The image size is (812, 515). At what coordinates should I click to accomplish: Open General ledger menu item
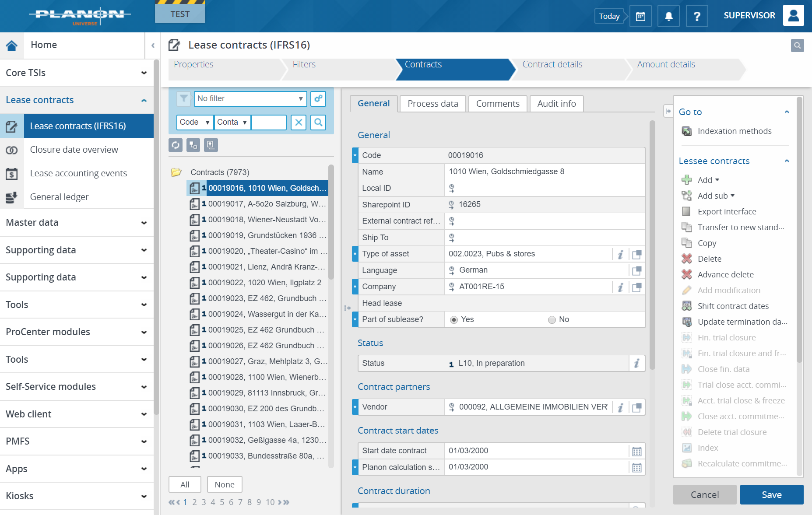(77, 197)
